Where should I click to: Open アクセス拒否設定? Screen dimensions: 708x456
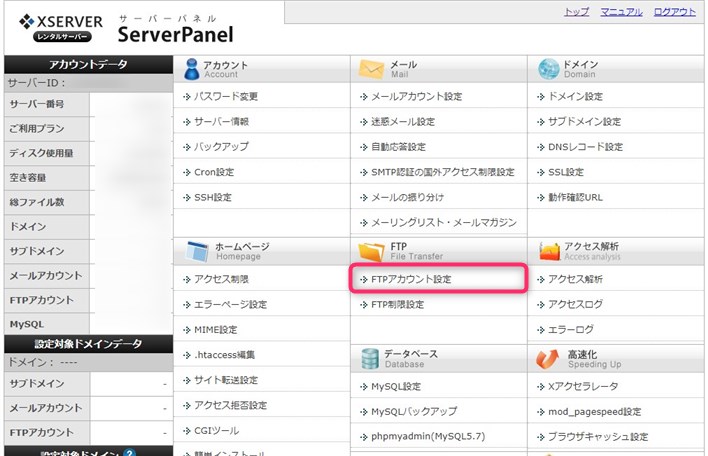[x=230, y=405]
